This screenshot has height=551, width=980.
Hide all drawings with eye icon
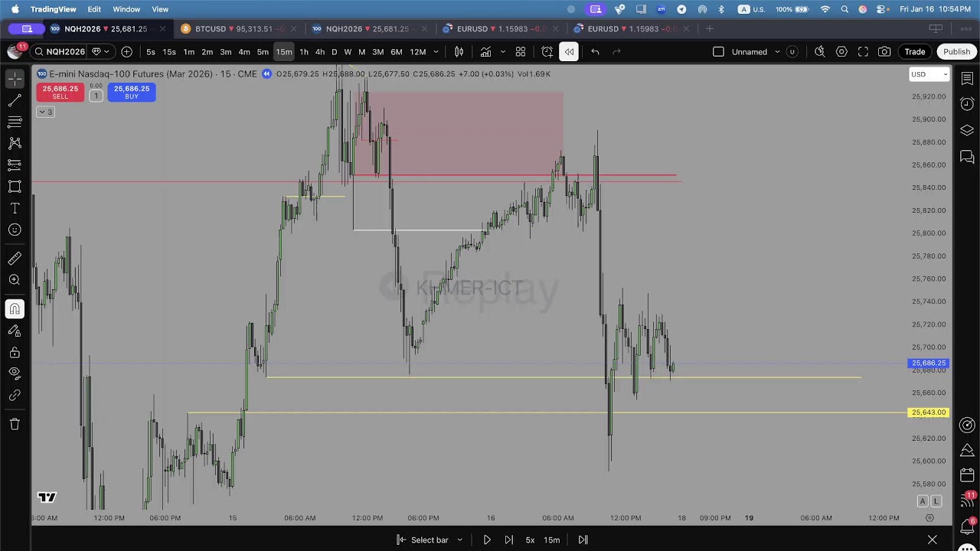coord(15,373)
